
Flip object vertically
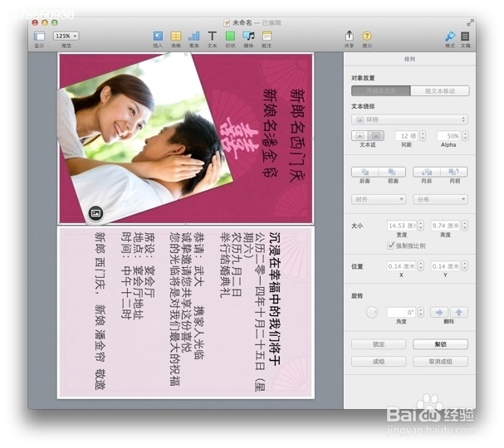[x=458, y=312]
